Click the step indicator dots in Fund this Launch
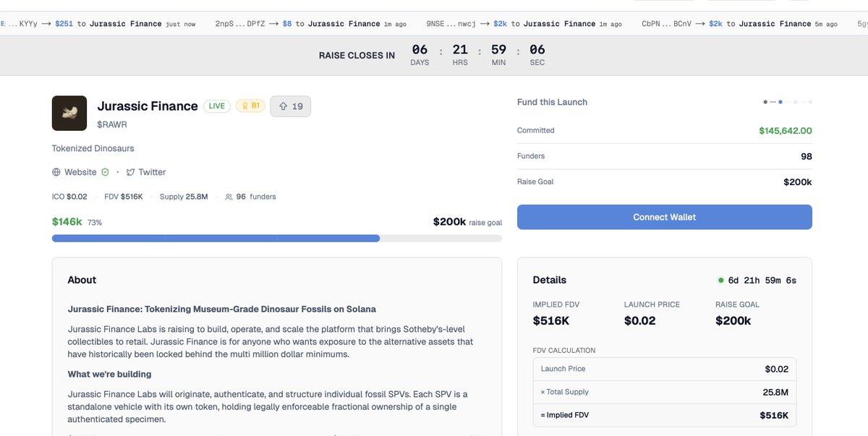868x436 pixels. 788,102
